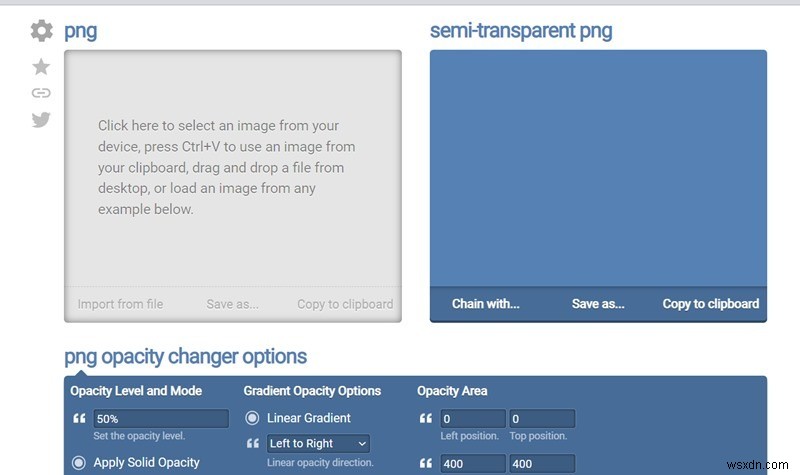Click Copy to clipboard under png input

(x=345, y=304)
